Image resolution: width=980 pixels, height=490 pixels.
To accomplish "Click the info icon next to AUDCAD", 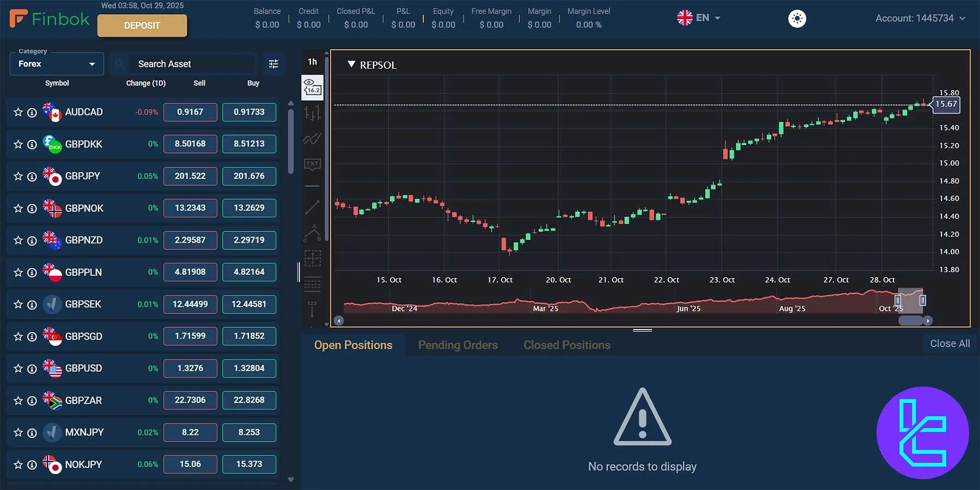I will coord(32,112).
